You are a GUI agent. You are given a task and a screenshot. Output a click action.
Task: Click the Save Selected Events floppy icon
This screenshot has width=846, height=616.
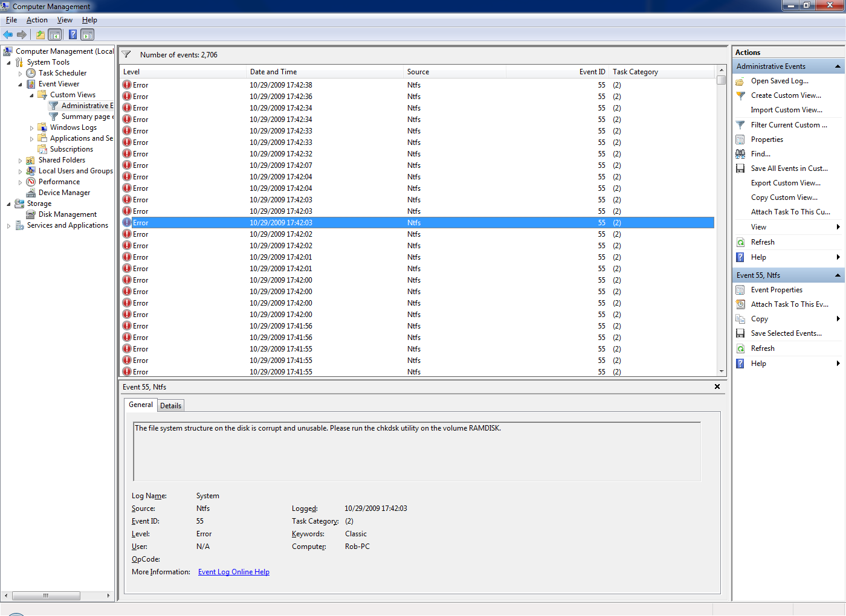click(x=740, y=333)
